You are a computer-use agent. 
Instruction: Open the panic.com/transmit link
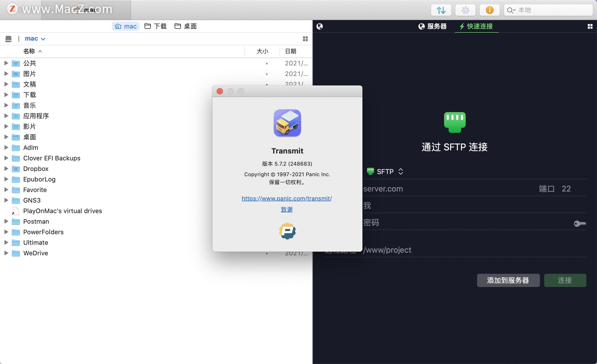[287, 198]
